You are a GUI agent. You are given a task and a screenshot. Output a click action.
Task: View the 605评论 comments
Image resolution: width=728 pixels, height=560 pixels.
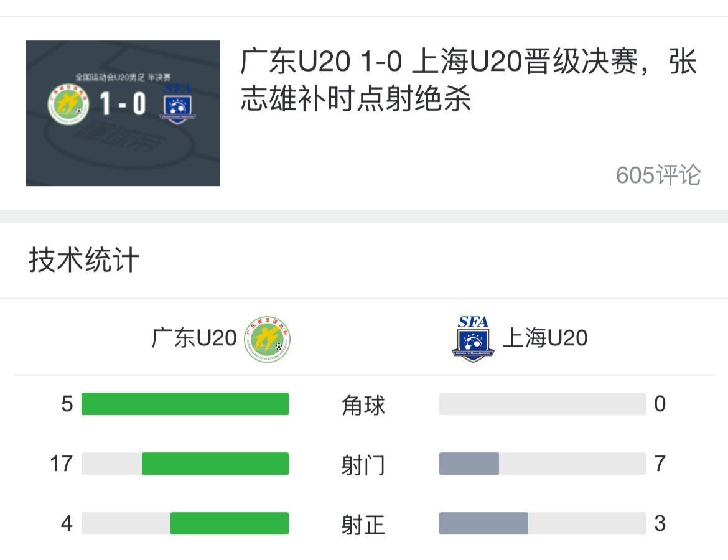pyautogui.click(x=658, y=175)
